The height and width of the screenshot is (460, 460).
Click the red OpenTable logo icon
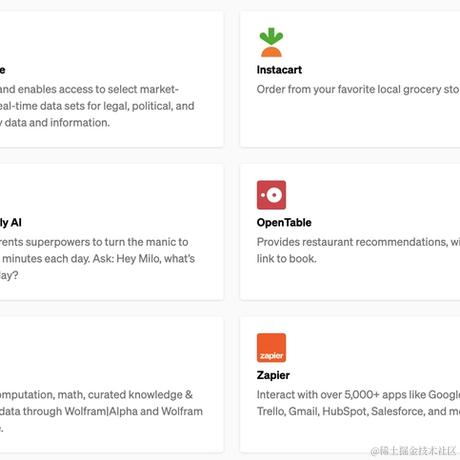pos(271,195)
